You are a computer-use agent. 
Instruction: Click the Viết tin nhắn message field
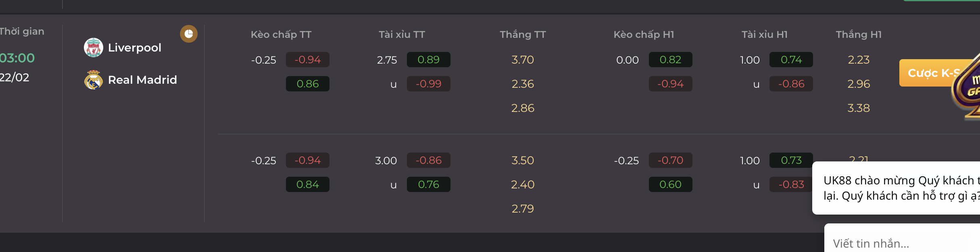click(902, 243)
